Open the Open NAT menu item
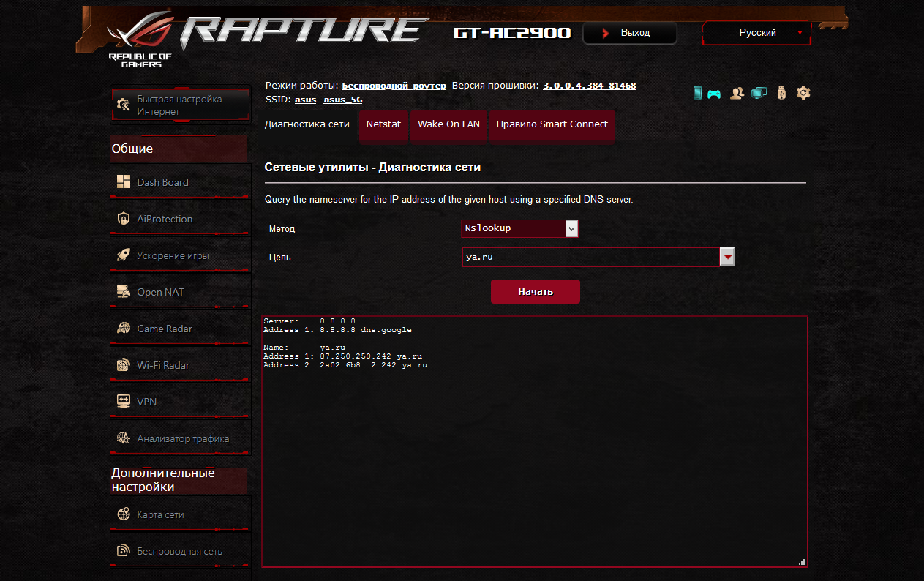The height and width of the screenshot is (581, 924). (x=179, y=292)
